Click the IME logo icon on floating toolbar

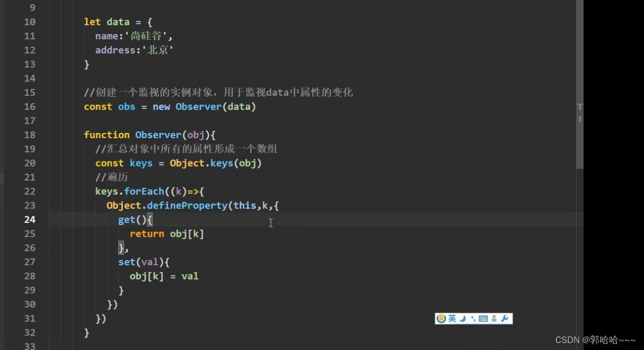(442, 318)
